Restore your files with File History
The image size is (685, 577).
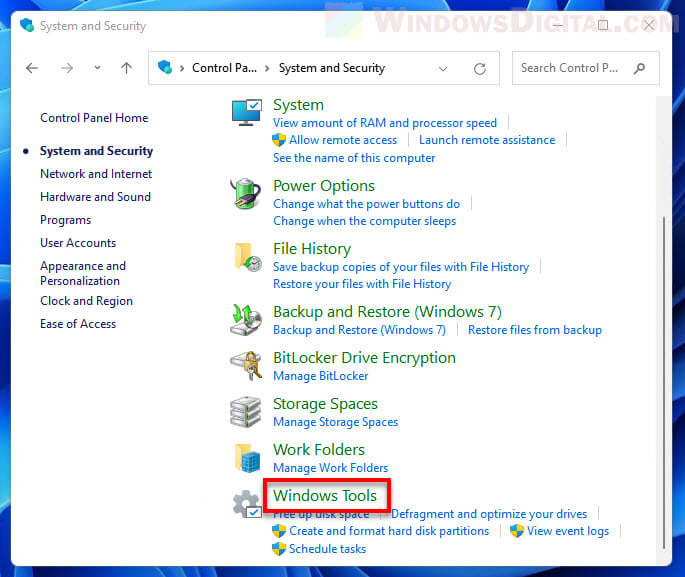coord(362,284)
